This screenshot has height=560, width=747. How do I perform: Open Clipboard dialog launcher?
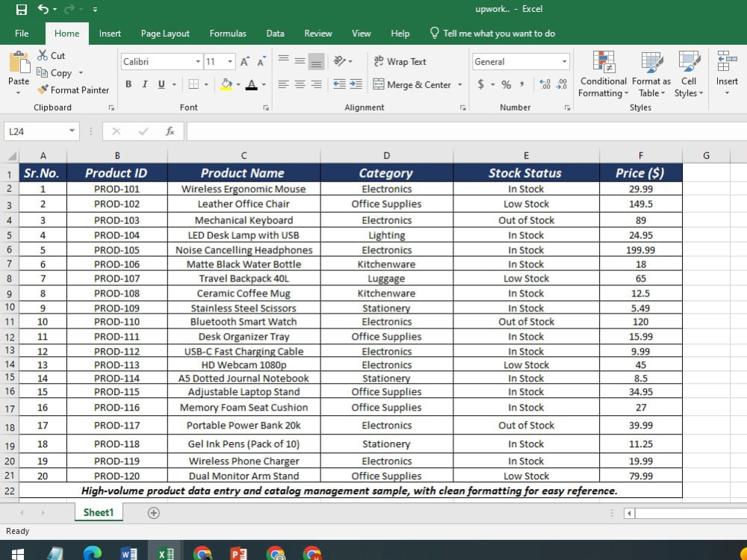point(111,108)
